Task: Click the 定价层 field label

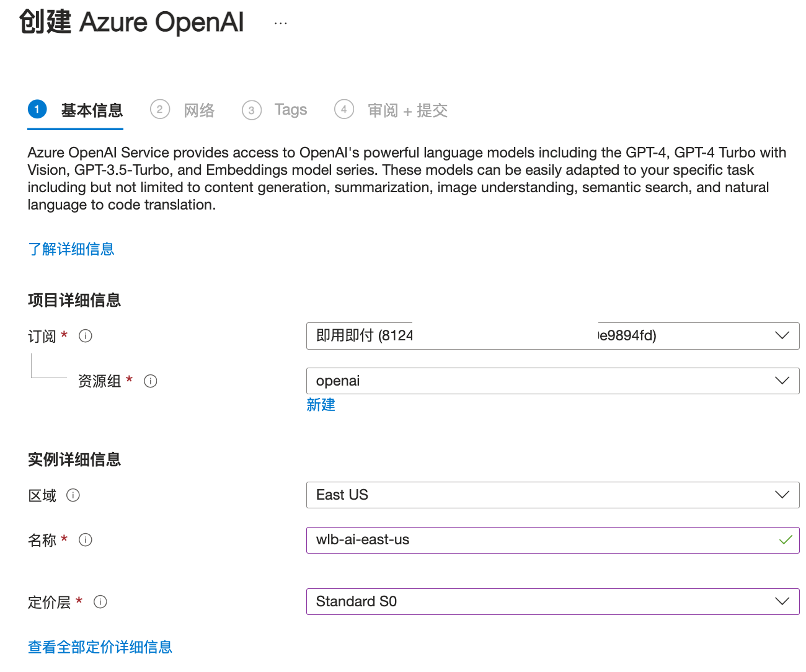Action: coord(49,602)
